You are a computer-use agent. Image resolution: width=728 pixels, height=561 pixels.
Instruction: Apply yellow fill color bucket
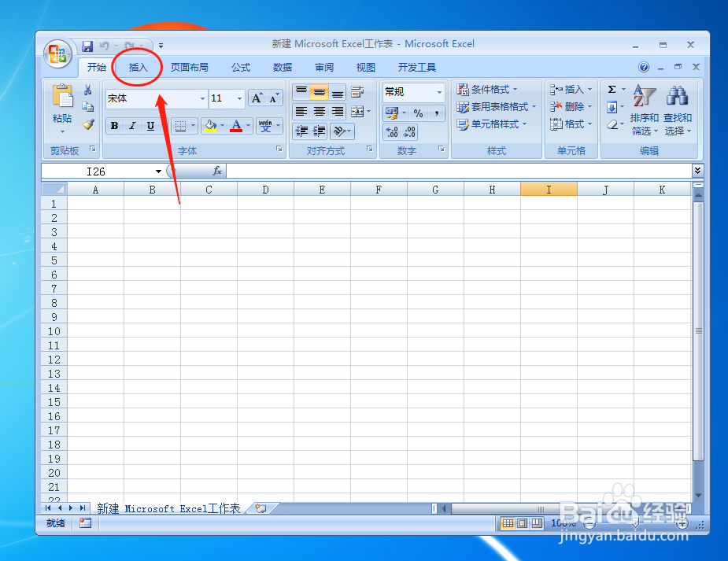click(210, 126)
